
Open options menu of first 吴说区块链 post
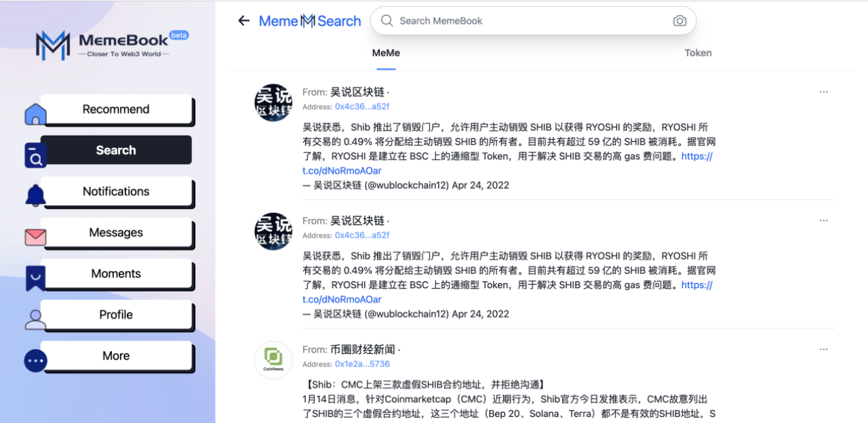click(x=823, y=92)
